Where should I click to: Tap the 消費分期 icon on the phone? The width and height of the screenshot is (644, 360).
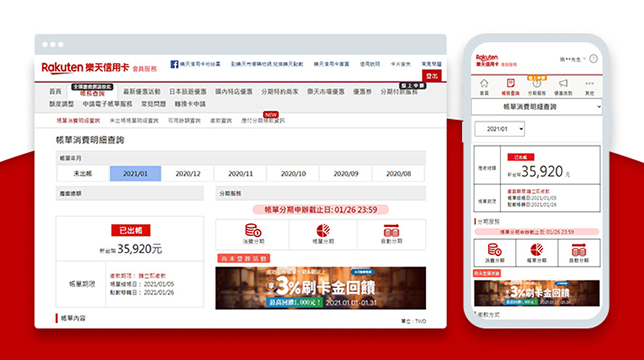coord(494,250)
